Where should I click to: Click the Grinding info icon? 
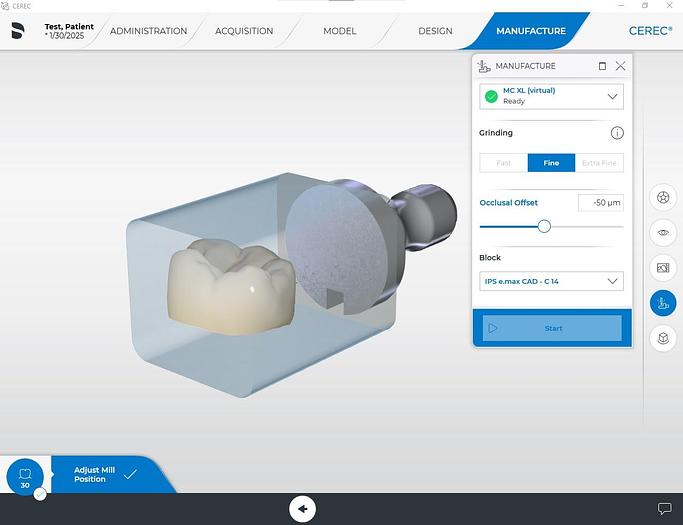[x=617, y=133]
